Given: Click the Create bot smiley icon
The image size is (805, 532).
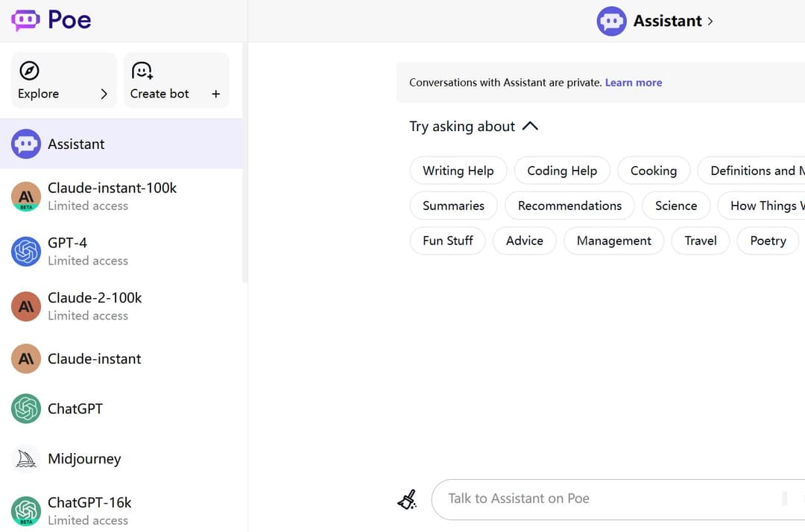Looking at the screenshot, I should point(142,71).
